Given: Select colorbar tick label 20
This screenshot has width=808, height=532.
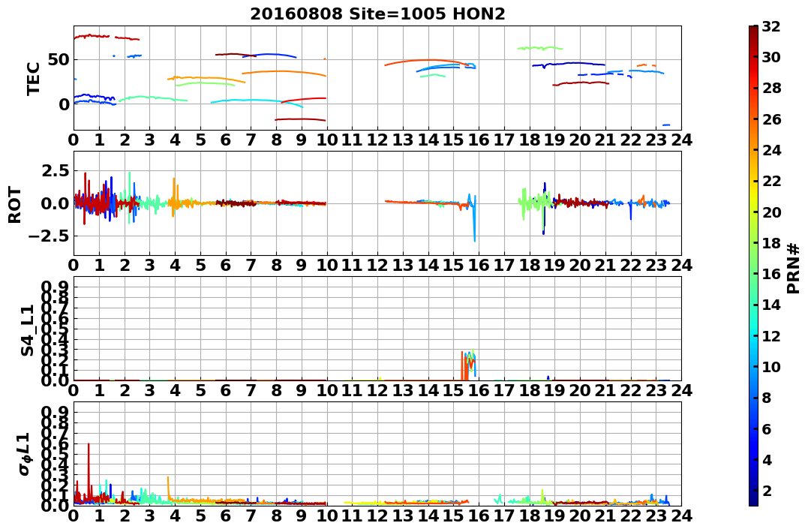Looking at the screenshot, I should (771, 212).
